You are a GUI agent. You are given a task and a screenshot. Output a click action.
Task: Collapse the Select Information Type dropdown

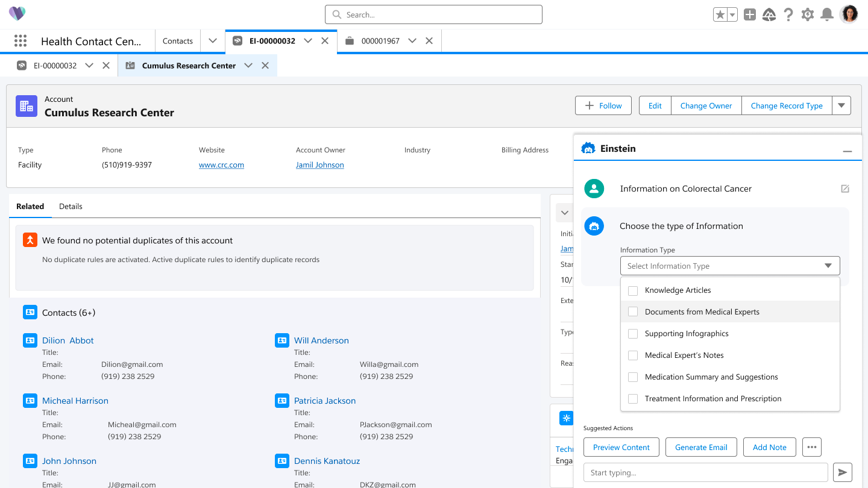pyautogui.click(x=828, y=266)
